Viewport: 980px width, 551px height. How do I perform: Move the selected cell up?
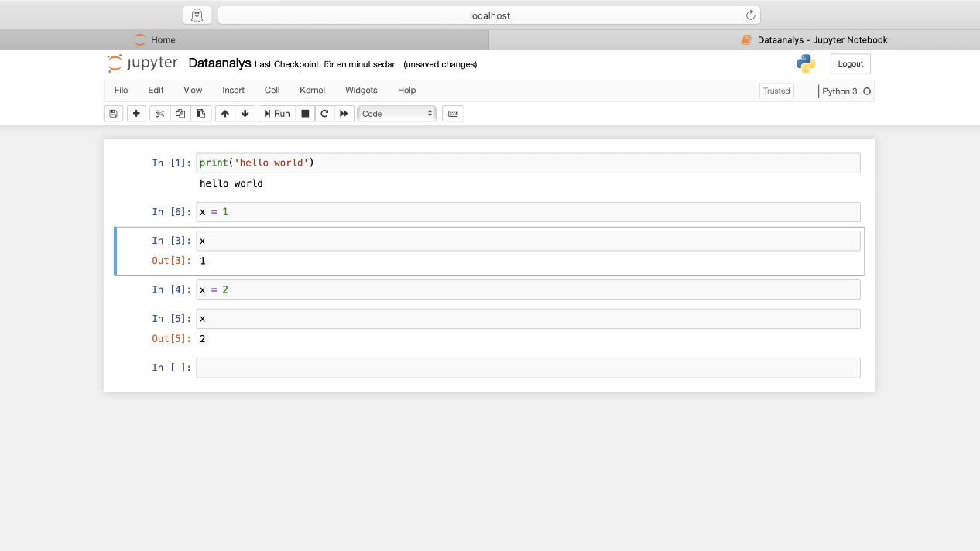(x=225, y=114)
